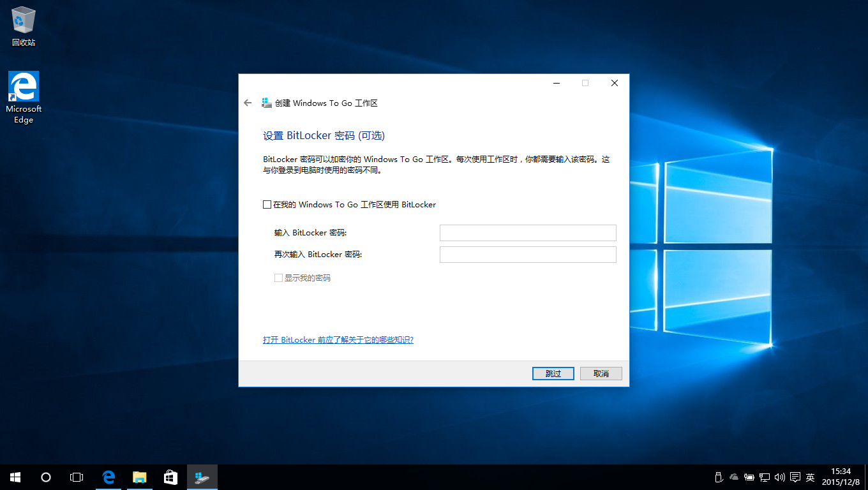Click the description starting BitLocker 密码可以加密你的
This screenshot has height=490, width=868.
(x=437, y=165)
